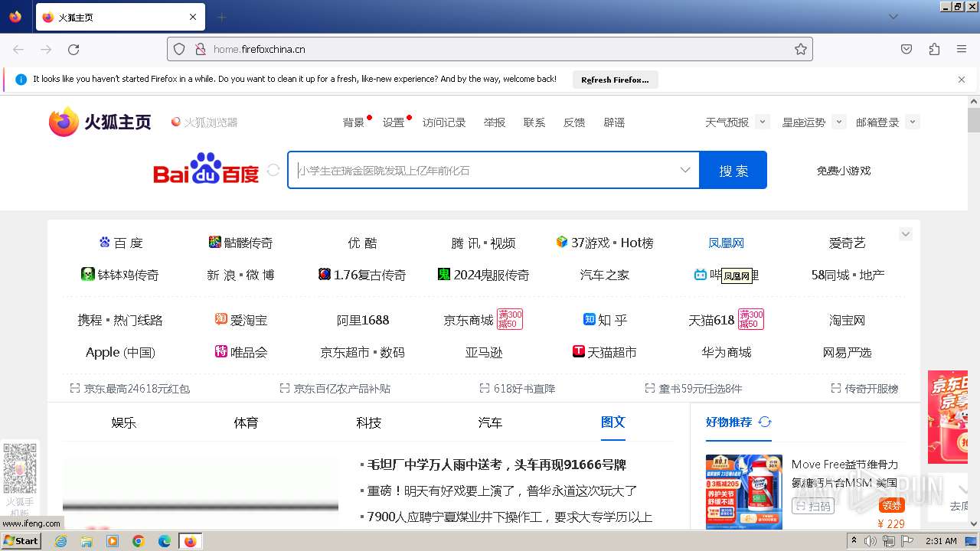
Task: Open headline 毛坦厂中学万人雨中送考
Action: [498, 465]
